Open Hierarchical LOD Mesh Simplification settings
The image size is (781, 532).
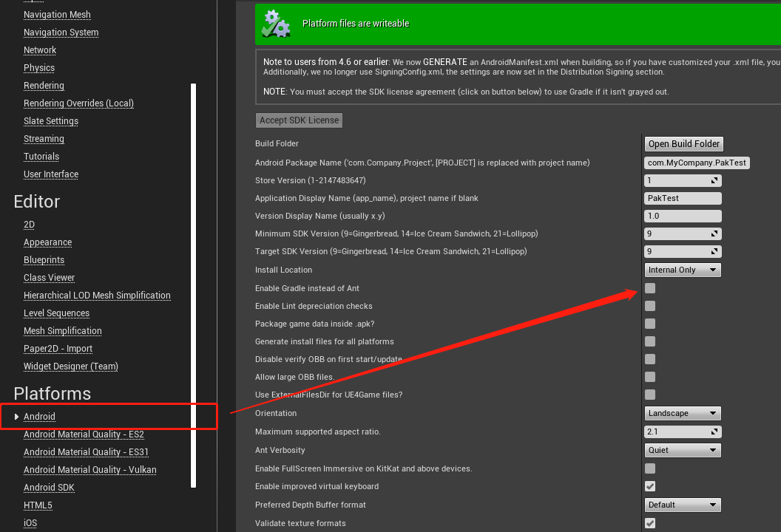click(97, 296)
